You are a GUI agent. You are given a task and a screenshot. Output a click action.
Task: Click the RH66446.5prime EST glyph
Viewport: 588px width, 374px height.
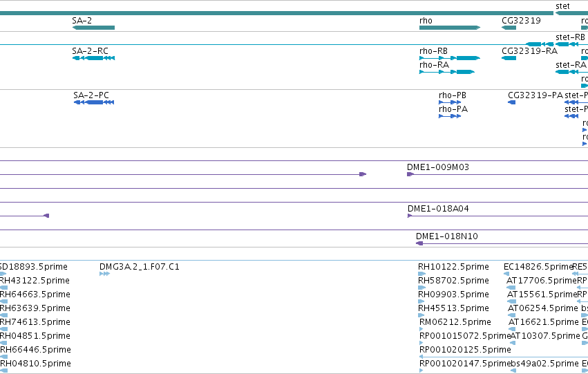click(x=3, y=357)
